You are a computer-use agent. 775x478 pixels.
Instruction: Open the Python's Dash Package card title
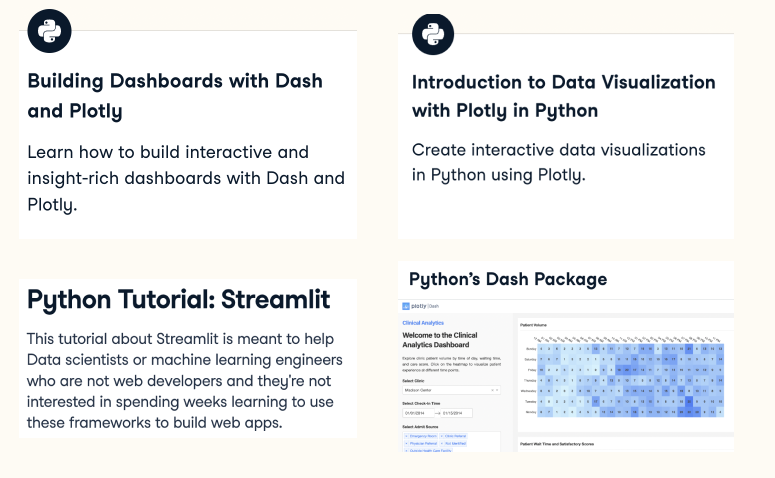pos(508,279)
